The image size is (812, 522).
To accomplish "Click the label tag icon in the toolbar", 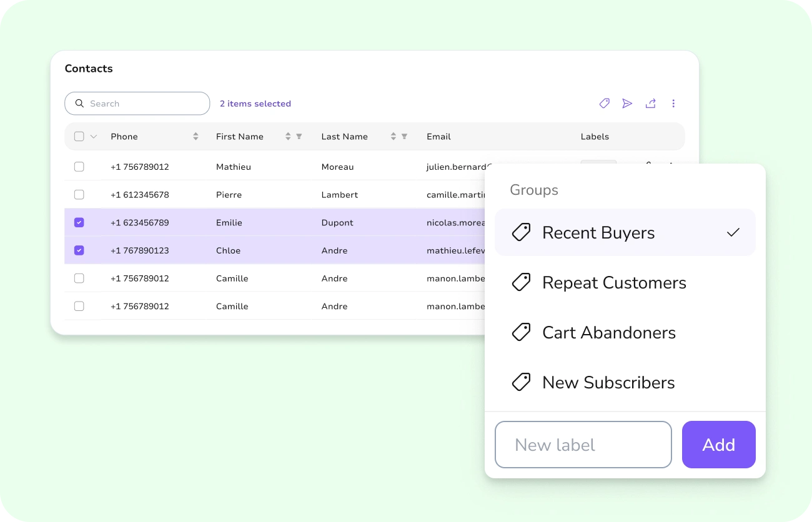I will (x=604, y=103).
